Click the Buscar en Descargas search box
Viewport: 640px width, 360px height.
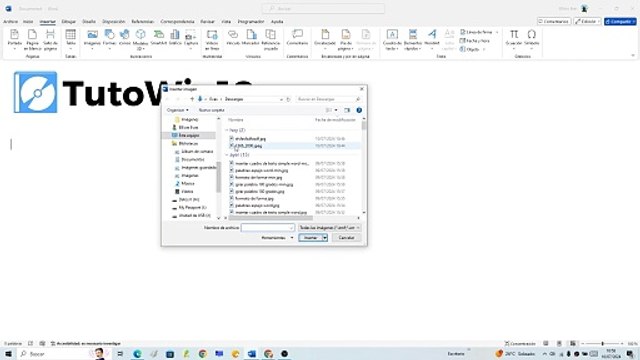[x=328, y=99]
